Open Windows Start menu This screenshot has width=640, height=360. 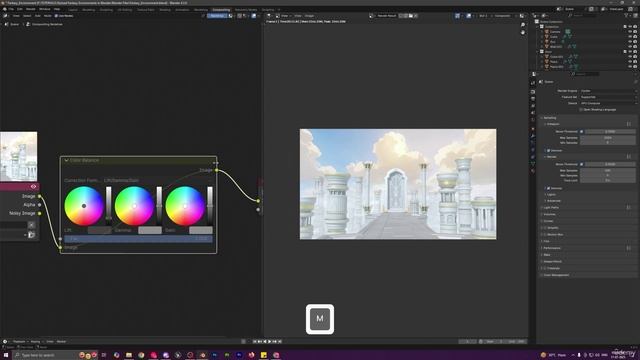click(x=6, y=355)
